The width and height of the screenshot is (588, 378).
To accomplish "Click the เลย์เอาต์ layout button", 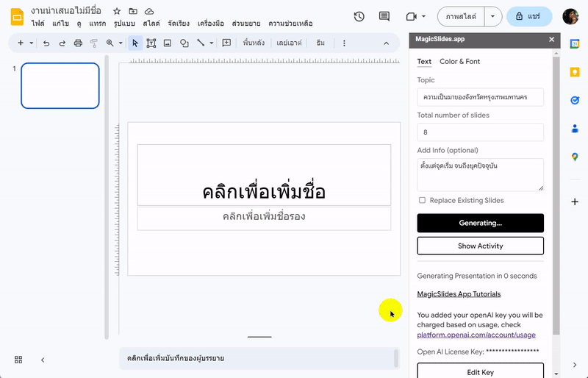I will [289, 43].
